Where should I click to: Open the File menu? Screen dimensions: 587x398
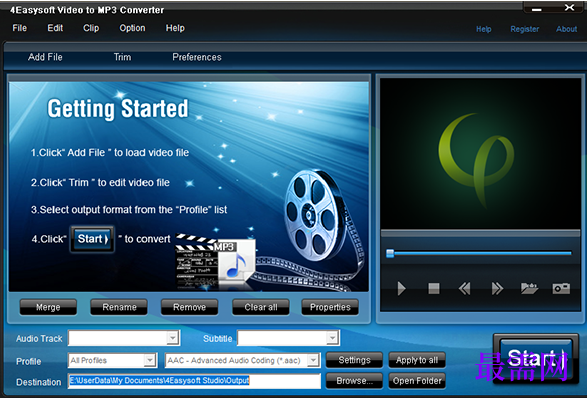[x=19, y=28]
